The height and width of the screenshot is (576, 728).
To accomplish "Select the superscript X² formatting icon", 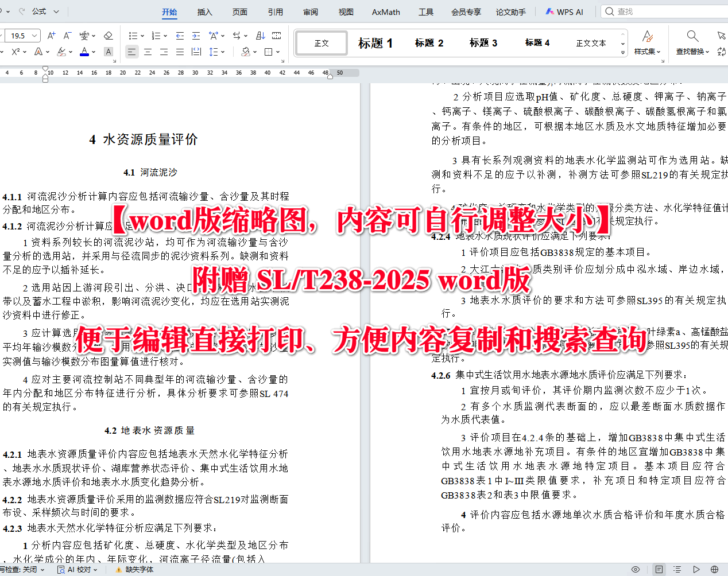I will click(x=16, y=51).
